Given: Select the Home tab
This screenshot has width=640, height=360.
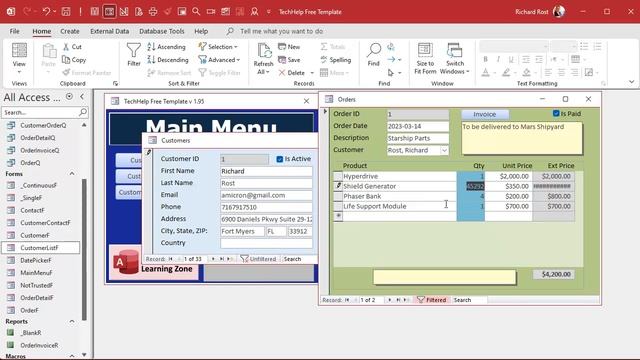Looking at the screenshot, I should pos(42,31).
